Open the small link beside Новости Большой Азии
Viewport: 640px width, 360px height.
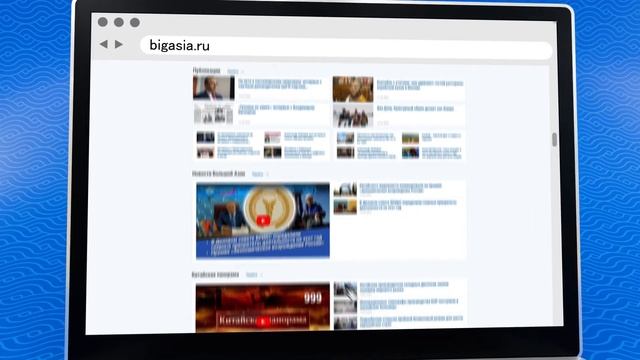[x=258, y=174]
